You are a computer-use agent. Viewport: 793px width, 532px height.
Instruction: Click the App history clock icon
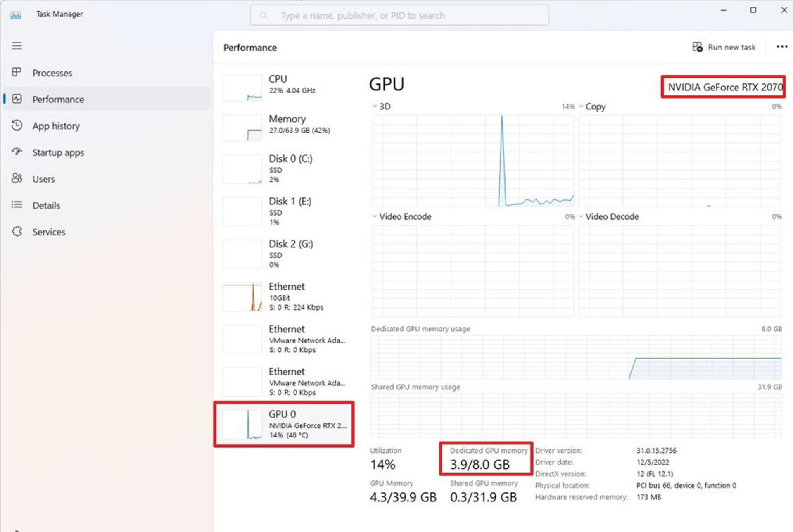point(17,125)
